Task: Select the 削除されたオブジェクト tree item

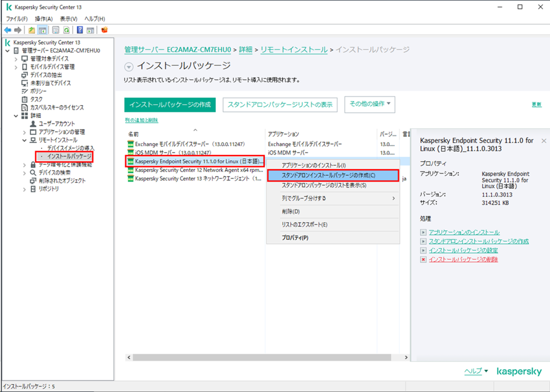Action: [x=62, y=180]
